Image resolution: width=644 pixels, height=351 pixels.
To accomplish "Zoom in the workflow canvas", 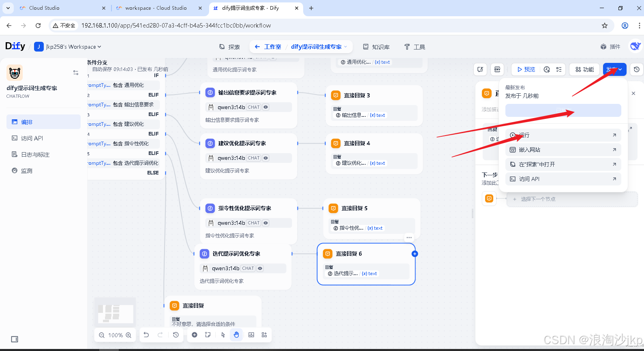I will (128, 335).
